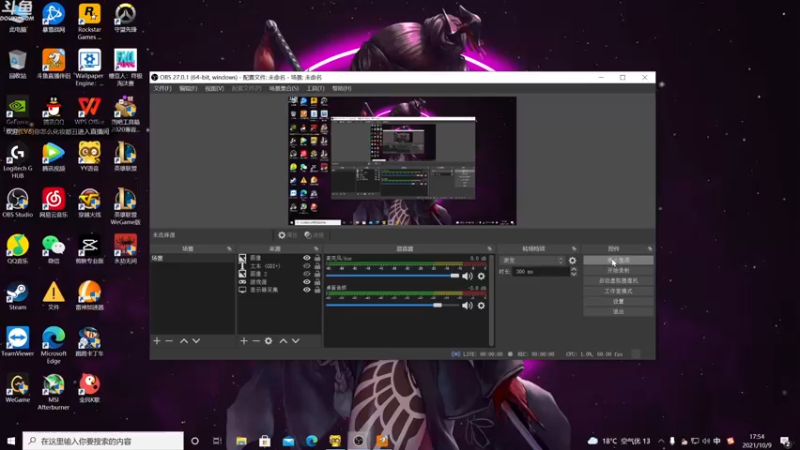Viewport: 800px width, 450px height.
Task: Lock the 文本 (GDI+) source
Action: point(317,266)
